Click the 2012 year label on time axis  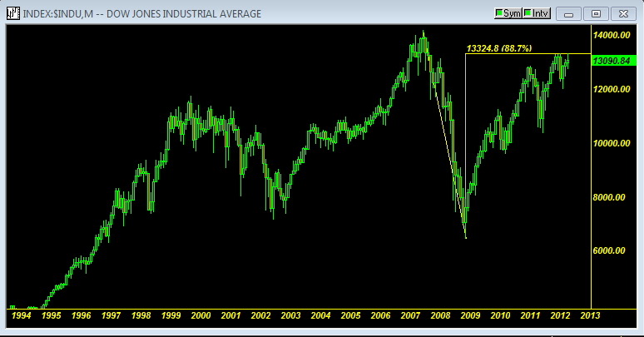click(560, 315)
